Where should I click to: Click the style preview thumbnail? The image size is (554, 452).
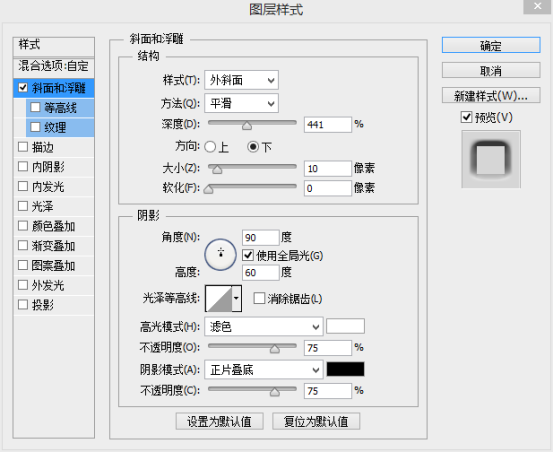click(491, 159)
